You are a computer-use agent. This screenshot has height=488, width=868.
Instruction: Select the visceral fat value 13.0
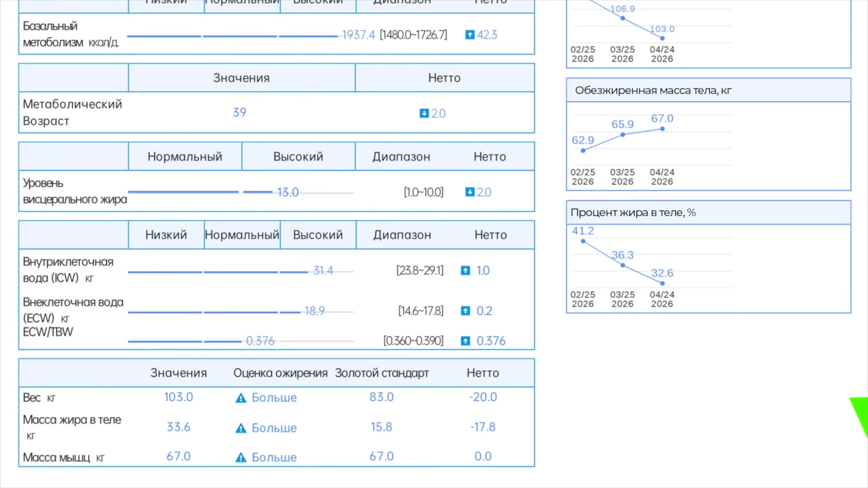[288, 192]
